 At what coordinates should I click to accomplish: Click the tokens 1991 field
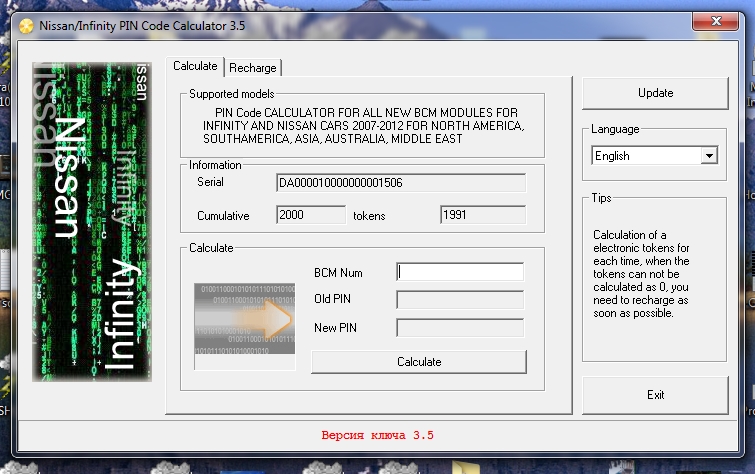pyautogui.click(x=483, y=215)
